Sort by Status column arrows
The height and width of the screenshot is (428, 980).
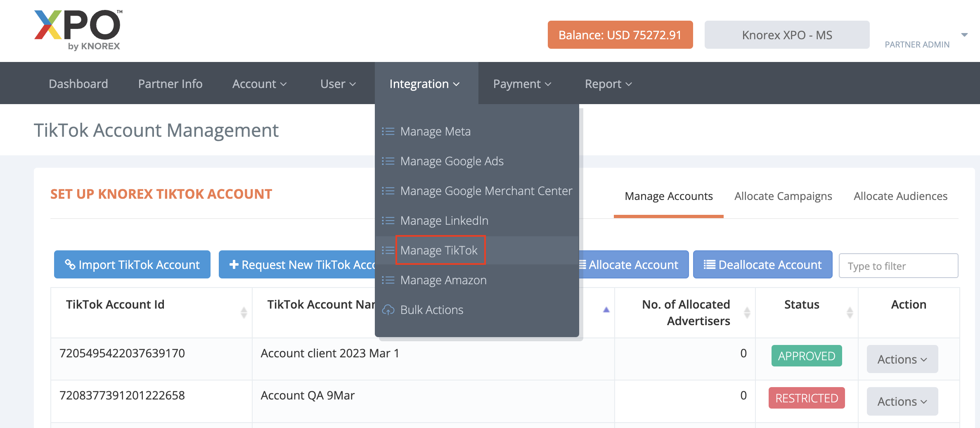click(850, 313)
